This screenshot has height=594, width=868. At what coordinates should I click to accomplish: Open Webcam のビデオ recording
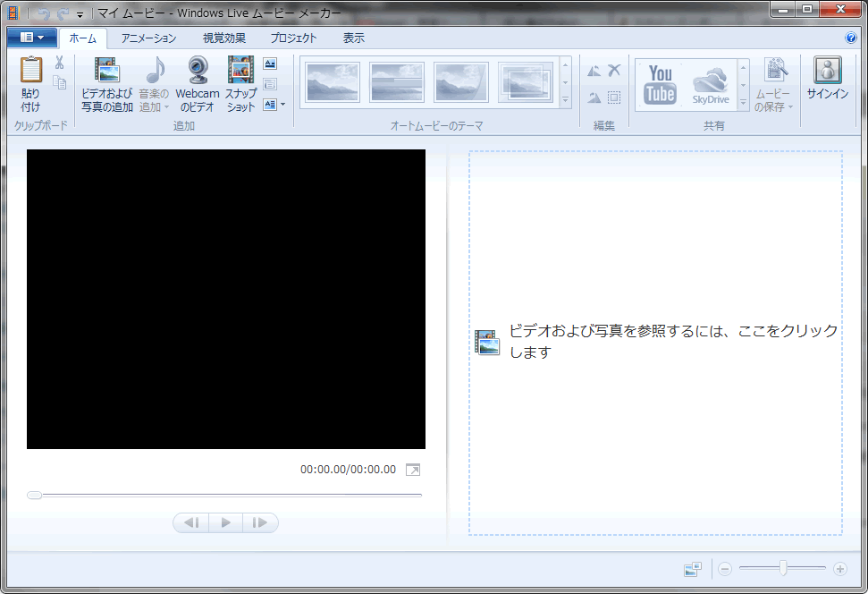(x=198, y=72)
